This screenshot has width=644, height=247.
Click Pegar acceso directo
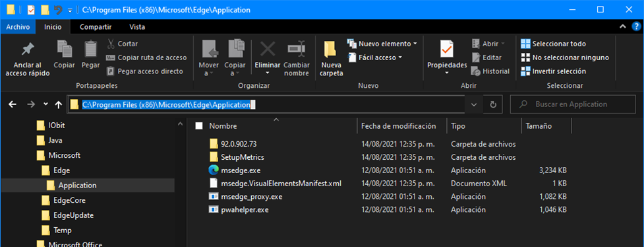pyautogui.click(x=144, y=71)
